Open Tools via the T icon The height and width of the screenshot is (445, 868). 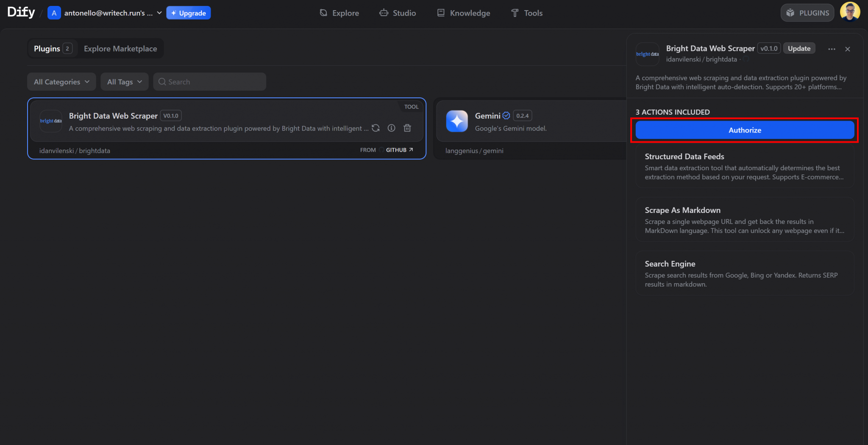pos(514,13)
